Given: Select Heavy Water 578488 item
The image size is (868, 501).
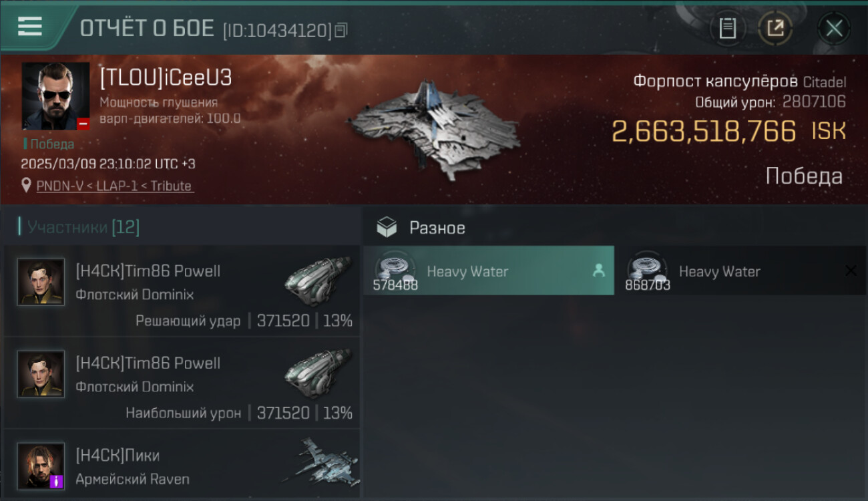Looking at the screenshot, I should (489, 271).
